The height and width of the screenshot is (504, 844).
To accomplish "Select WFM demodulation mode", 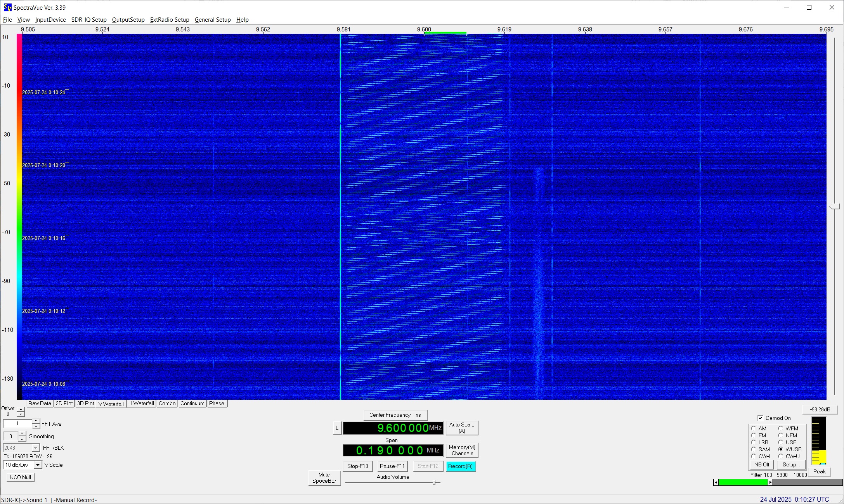I will (x=780, y=428).
